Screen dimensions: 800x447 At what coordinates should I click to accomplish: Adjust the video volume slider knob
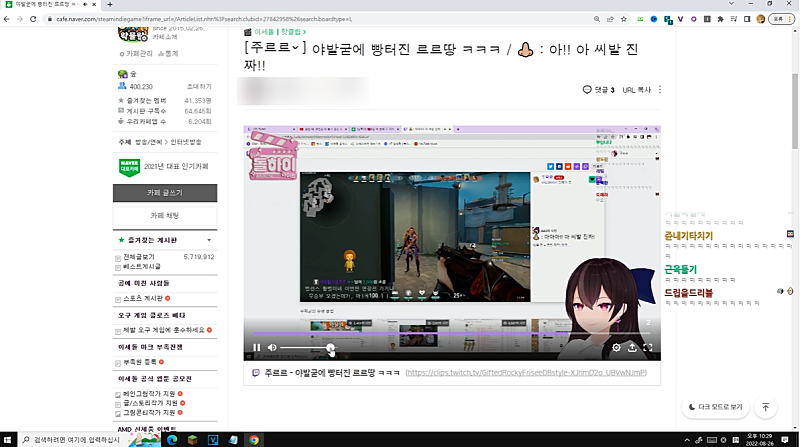[331, 347]
